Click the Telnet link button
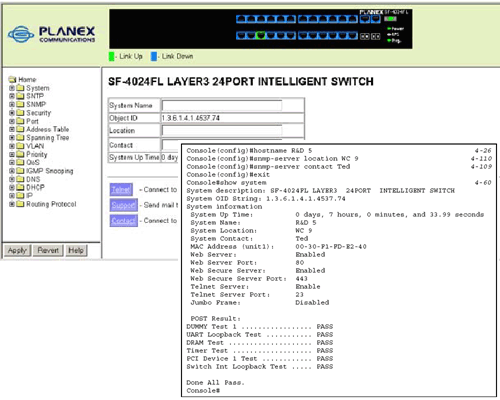The height and width of the screenshot is (400, 500). coord(121,190)
